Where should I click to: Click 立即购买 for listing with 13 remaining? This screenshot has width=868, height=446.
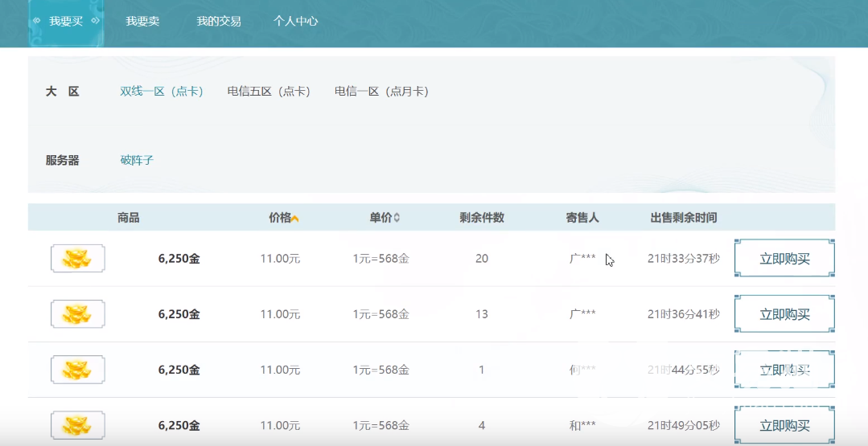pyautogui.click(x=784, y=314)
